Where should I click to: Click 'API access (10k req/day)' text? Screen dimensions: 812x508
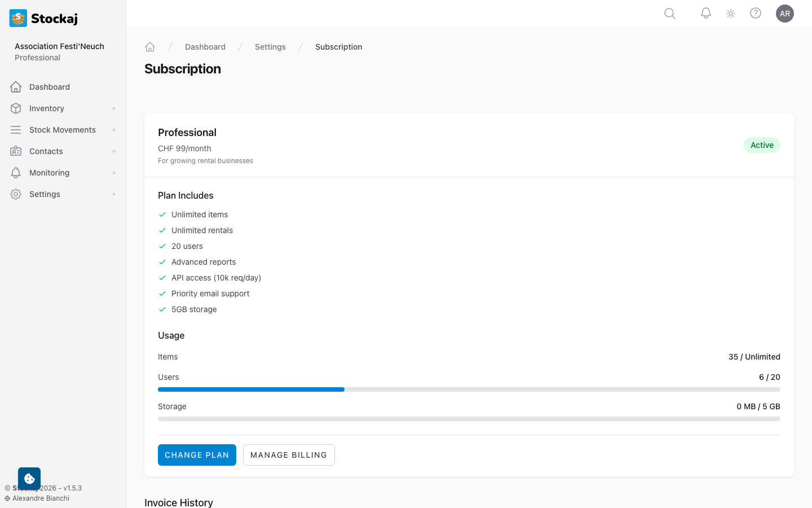216,278
